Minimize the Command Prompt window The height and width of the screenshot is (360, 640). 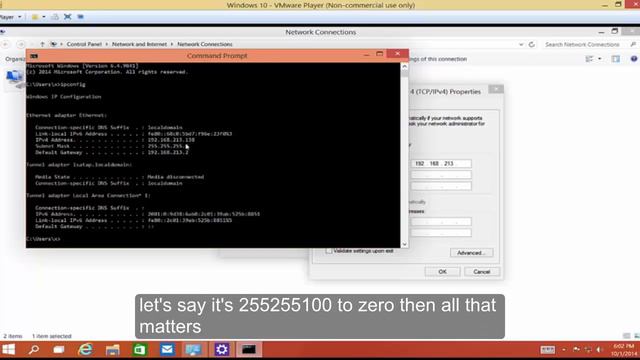pos(367,54)
